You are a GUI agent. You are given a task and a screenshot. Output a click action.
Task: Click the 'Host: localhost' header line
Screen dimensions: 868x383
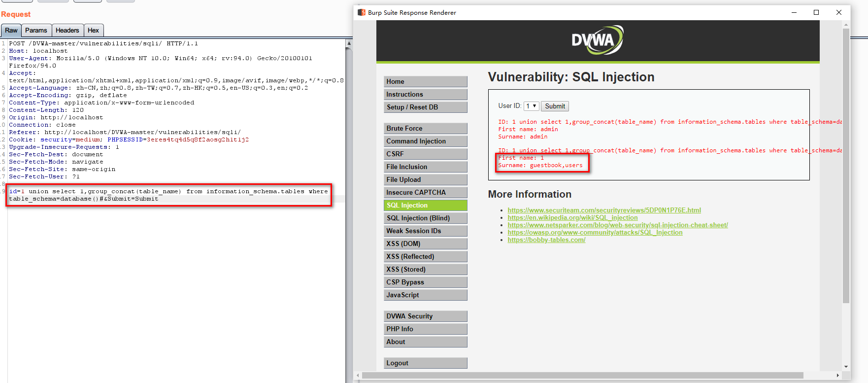coord(38,51)
